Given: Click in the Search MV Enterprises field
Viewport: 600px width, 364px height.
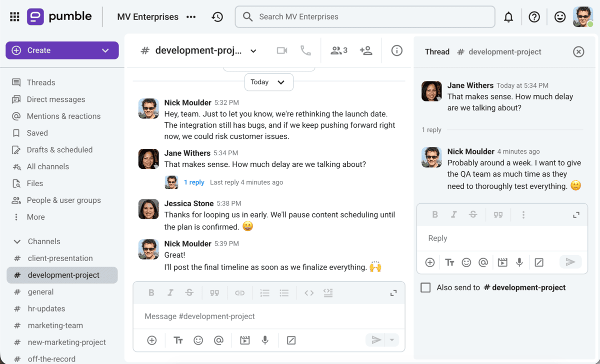Looking at the screenshot, I should 364,16.
